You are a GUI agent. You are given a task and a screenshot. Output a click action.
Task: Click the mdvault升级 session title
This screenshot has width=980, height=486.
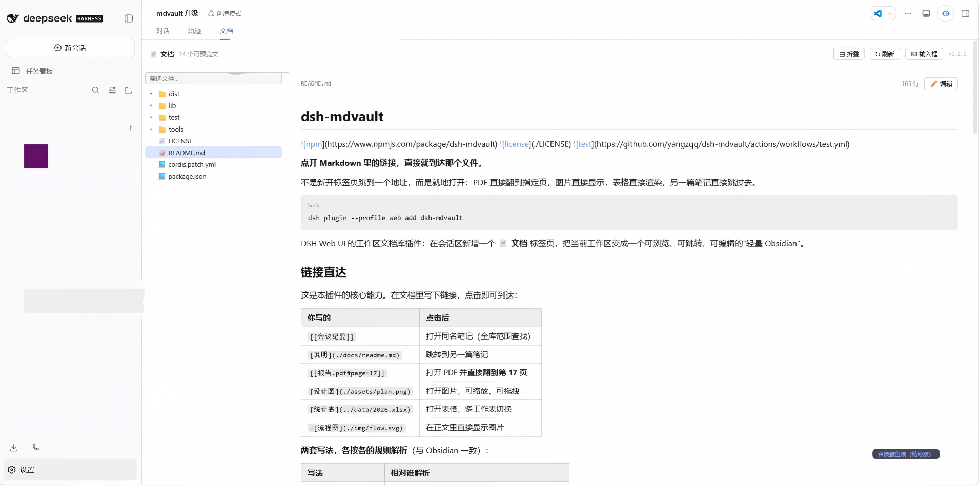click(x=177, y=13)
